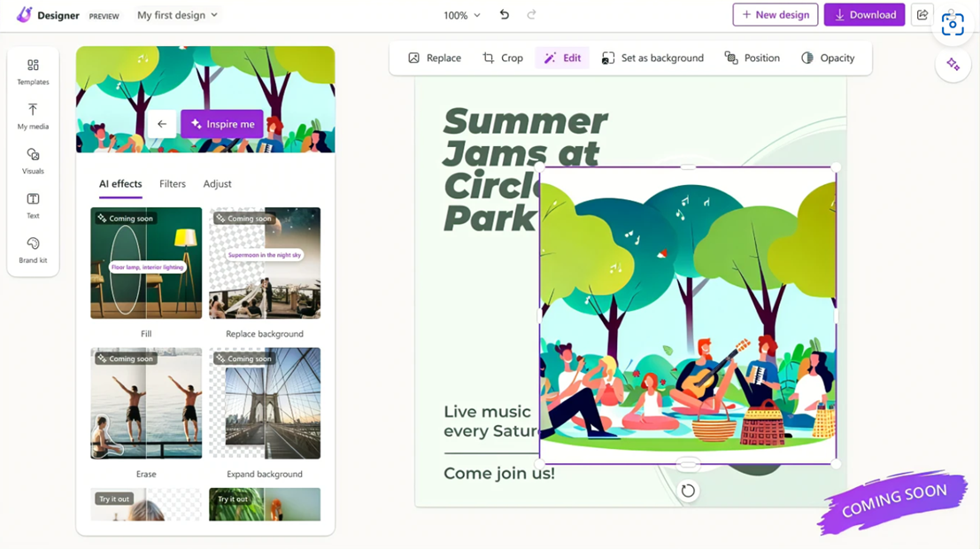
Task: Open the Templates panel
Action: tap(33, 72)
